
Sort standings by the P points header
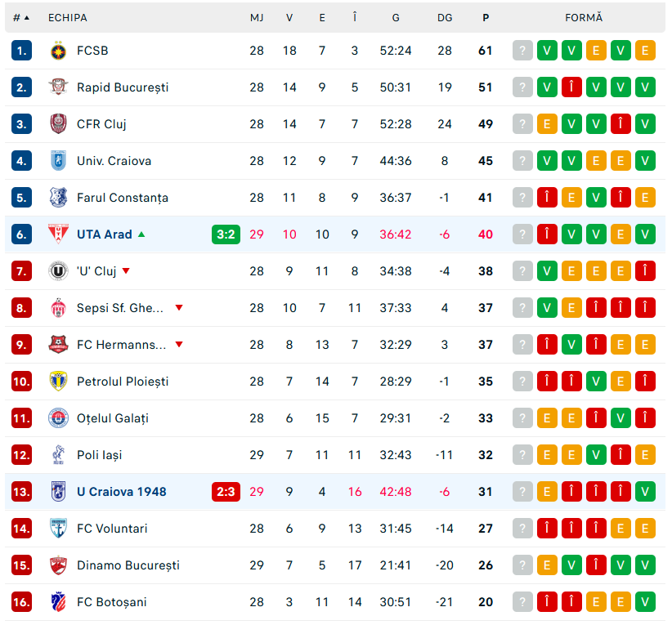486,17
